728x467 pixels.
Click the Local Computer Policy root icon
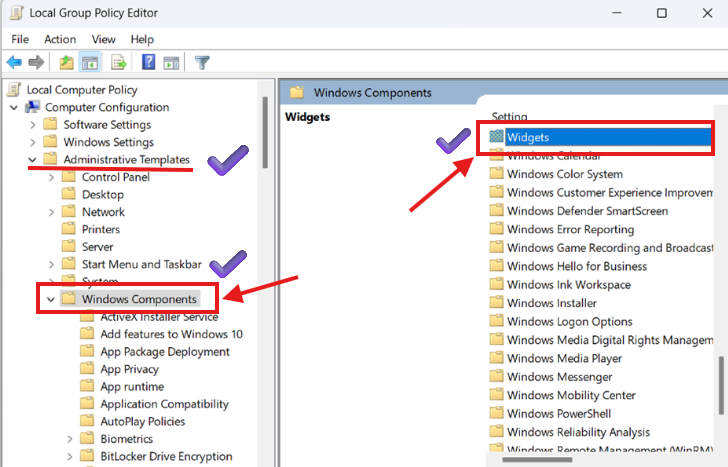click(x=14, y=90)
